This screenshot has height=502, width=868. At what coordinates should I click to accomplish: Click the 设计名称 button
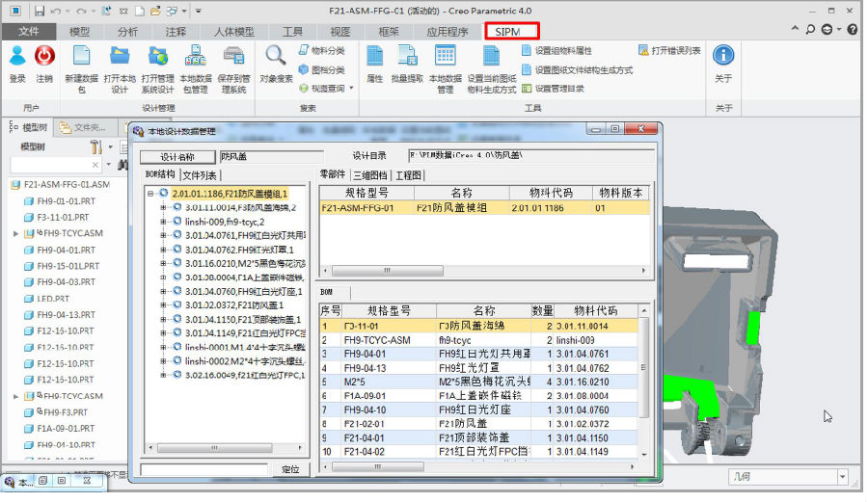tap(177, 157)
